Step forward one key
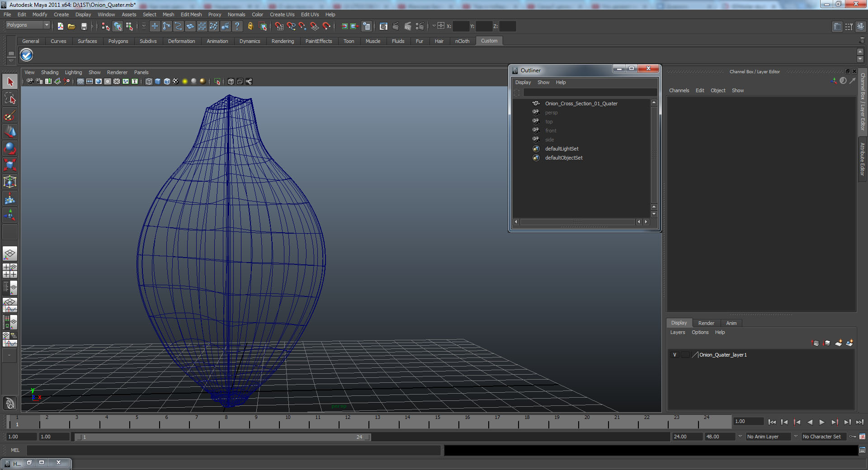The height and width of the screenshot is (470, 868). (835, 422)
